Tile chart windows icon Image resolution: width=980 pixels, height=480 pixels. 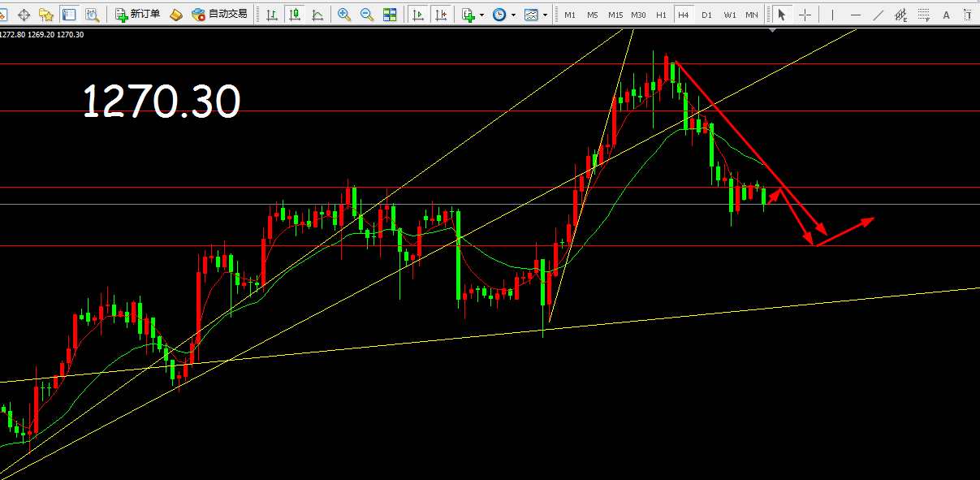390,15
